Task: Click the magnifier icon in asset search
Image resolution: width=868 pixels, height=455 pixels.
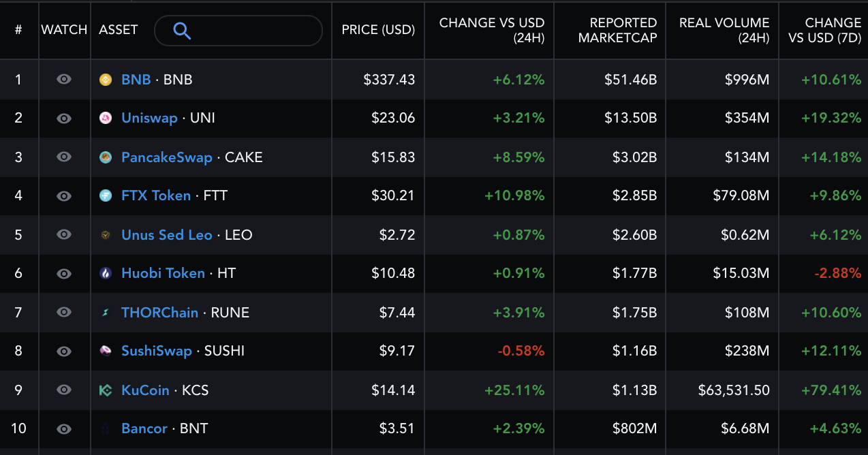Action: [x=182, y=31]
